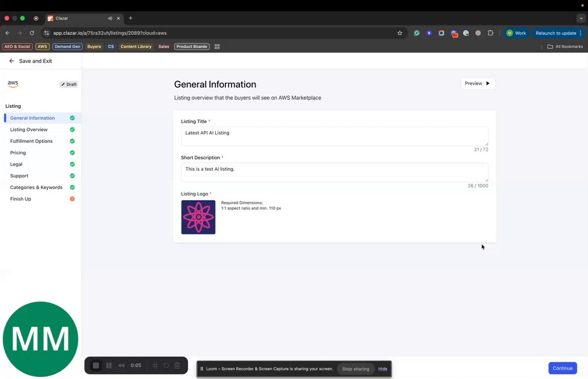Stop the Loom recording
Image resolution: width=588 pixels, height=379 pixels.
click(96, 366)
